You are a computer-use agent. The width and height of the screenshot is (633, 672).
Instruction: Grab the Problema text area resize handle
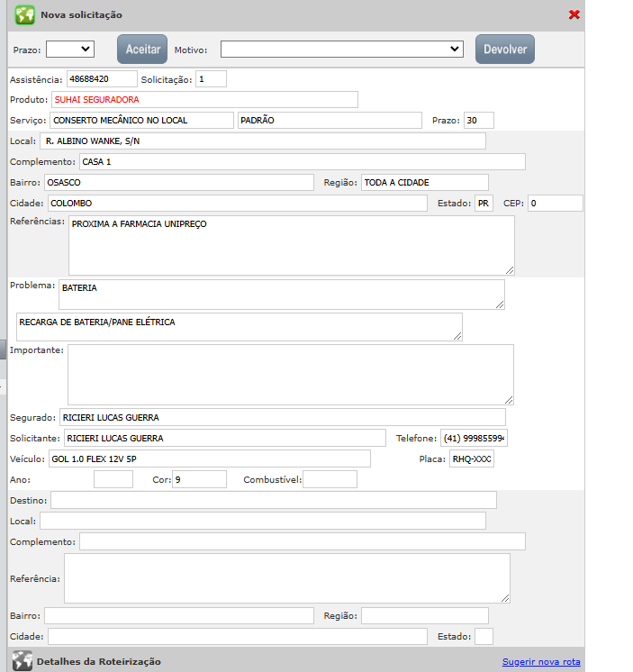(500, 304)
